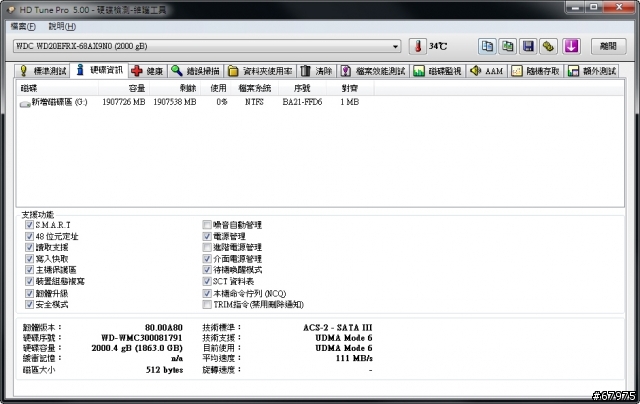Toggle the SCT 資料表 checkbox

tap(207, 281)
